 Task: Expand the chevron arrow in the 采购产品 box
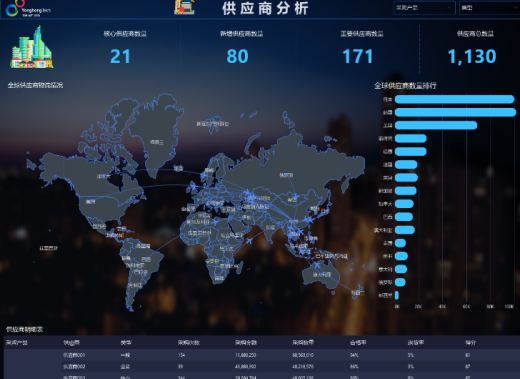tap(449, 8)
